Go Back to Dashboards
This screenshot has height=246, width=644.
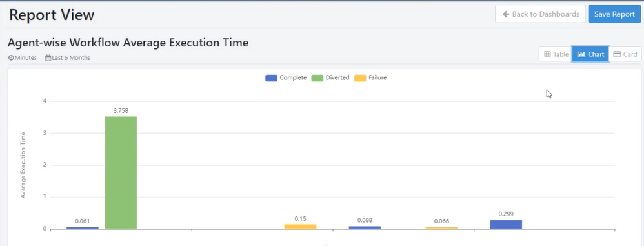point(540,14)
